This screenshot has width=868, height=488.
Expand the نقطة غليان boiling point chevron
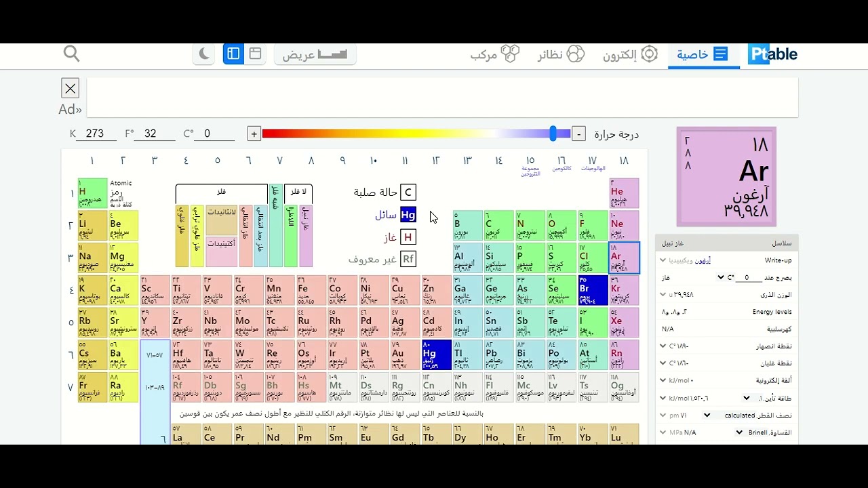click(663, 363)
